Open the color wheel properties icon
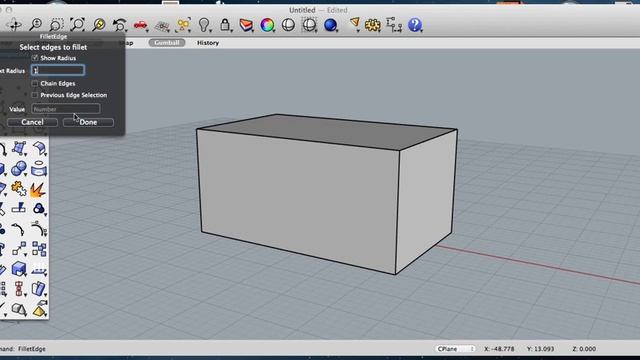 click(x=267, y=25)
